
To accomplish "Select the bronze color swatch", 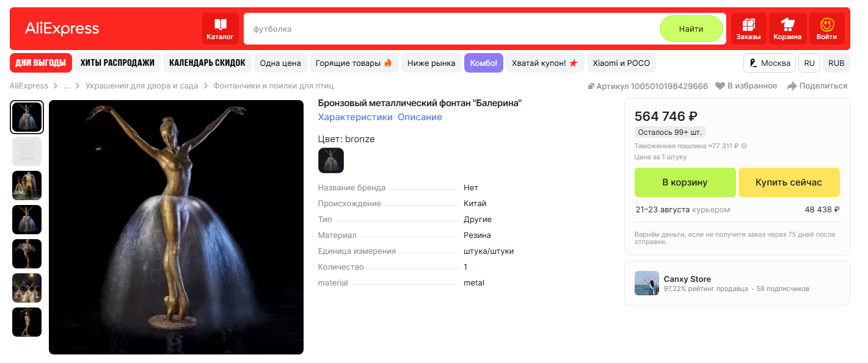I will tap(331, 160).
